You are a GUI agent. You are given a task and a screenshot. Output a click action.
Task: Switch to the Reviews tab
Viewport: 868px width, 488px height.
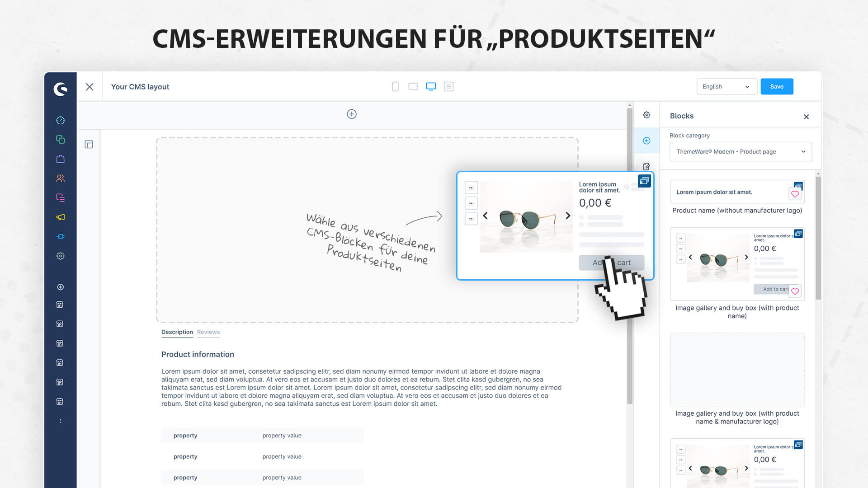(208, 332)
